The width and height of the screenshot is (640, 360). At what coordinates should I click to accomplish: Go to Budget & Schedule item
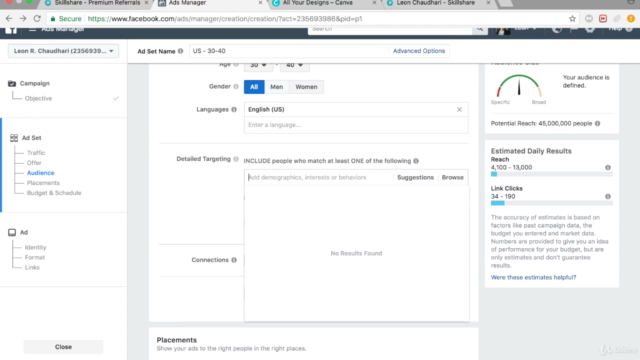click(54, 193)
